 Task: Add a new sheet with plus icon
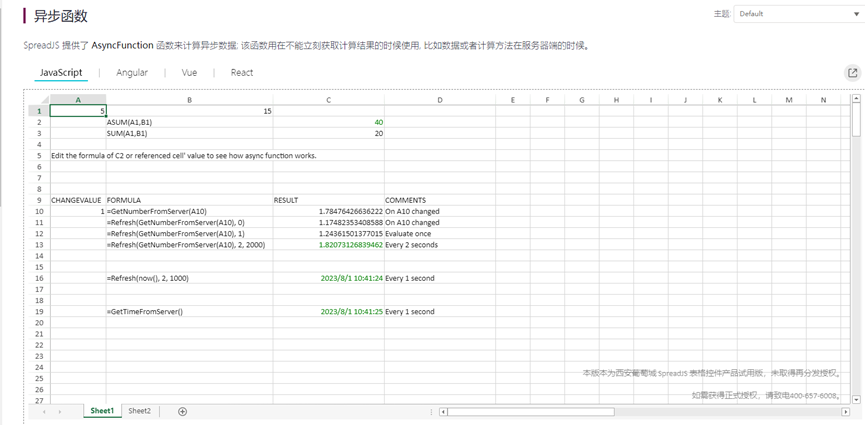pos(183,411)
